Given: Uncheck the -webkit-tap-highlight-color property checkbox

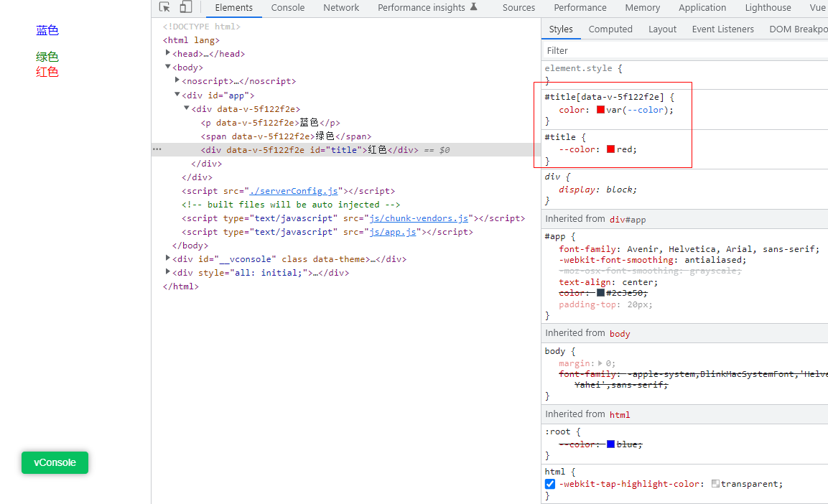Looking at the screenshot, I should [549, 484].
